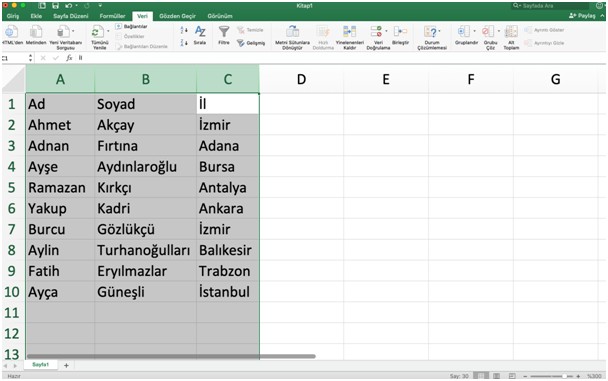This screenshot has height=381, width=608.
Task: Open the Bağlantılar connections item
Action: click(x=132, y=26)
